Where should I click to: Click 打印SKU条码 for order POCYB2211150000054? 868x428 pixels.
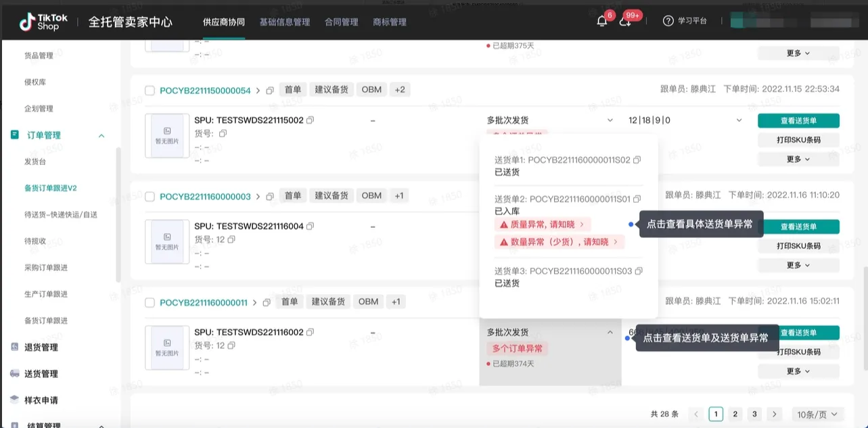(798, 140)
